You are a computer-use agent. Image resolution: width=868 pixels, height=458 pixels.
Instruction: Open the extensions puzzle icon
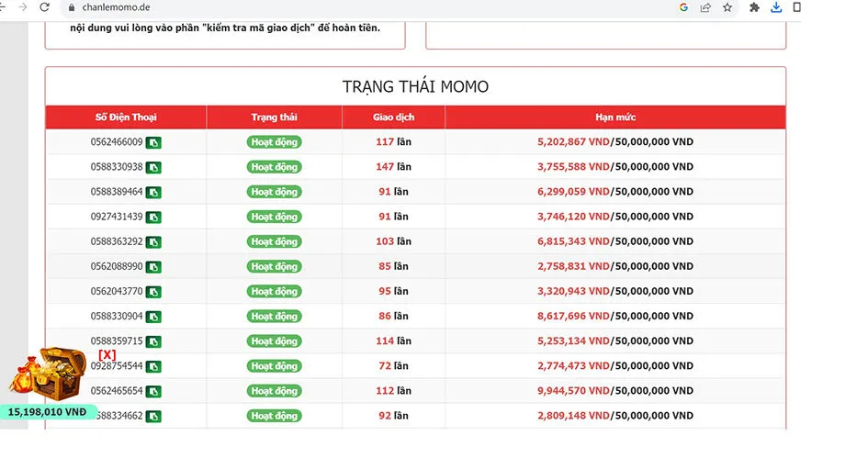[x=754, y=7]
